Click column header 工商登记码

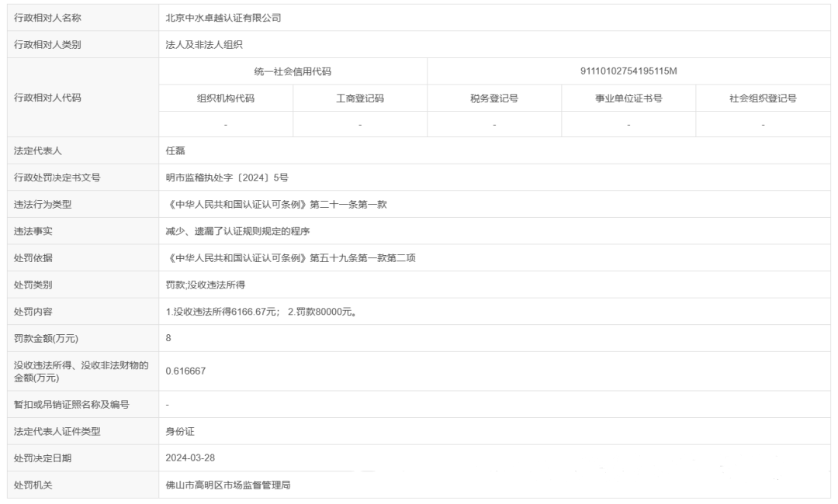coord(360,98)
